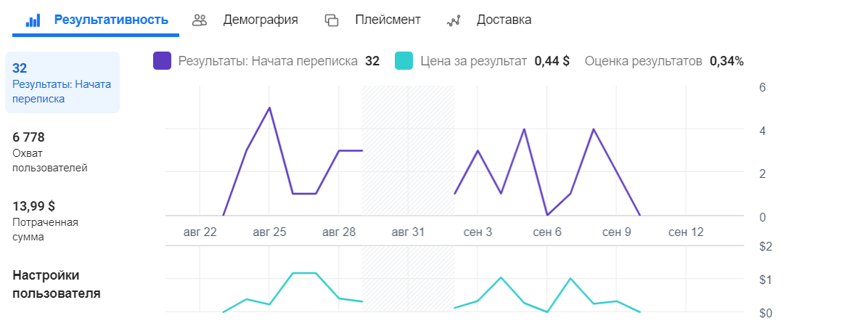Click the сен 3 date label
Viewport: 868px width, 329px height.
tap(478, 232)
